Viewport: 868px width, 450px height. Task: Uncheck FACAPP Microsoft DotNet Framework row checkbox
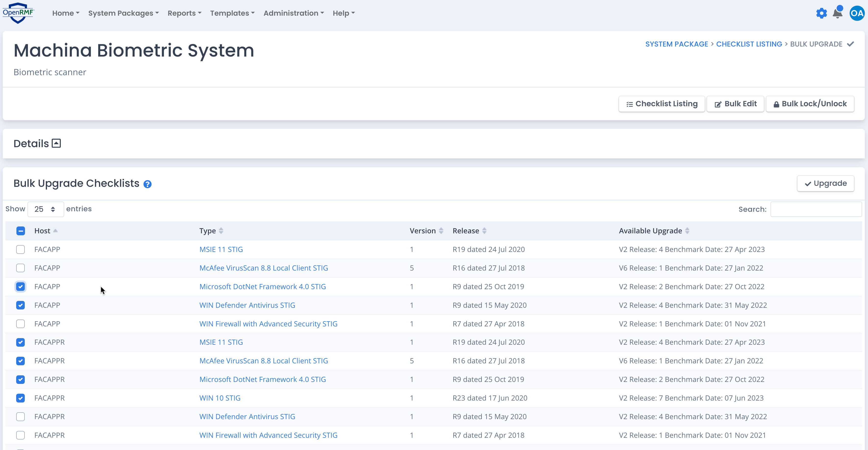point(21,286)
